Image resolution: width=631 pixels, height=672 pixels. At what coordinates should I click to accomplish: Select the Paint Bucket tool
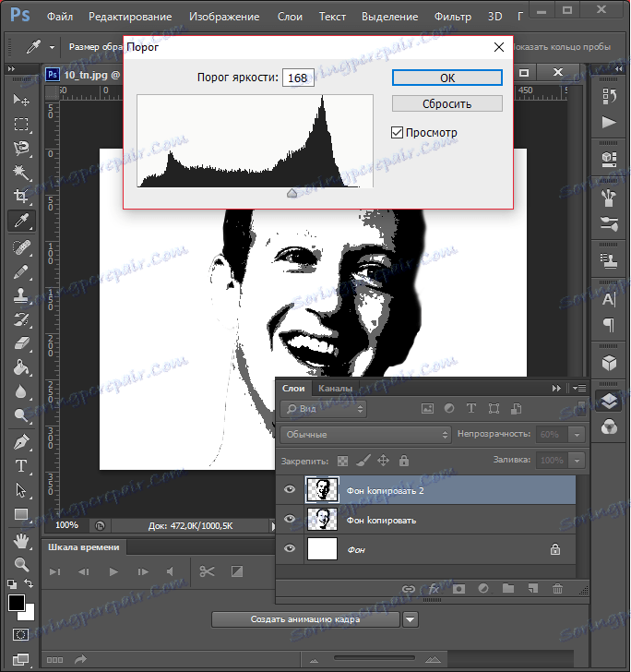[x=21, y=367]
